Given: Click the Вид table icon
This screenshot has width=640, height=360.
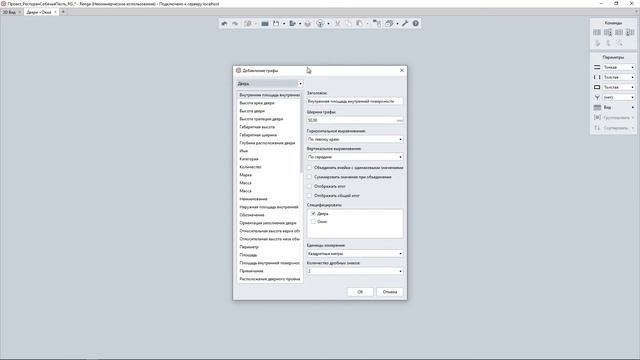Looking at the screenshot, I should point(597,107).
